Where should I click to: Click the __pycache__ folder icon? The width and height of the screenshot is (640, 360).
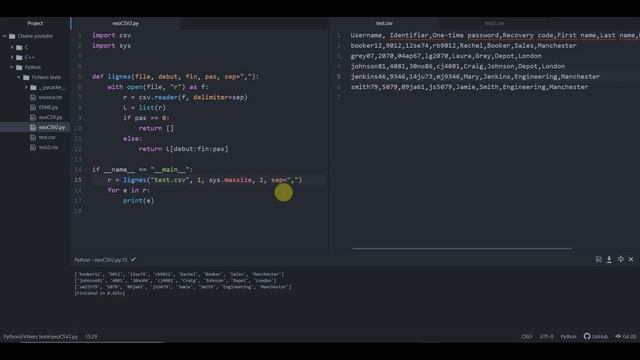(x=33, y=87)
